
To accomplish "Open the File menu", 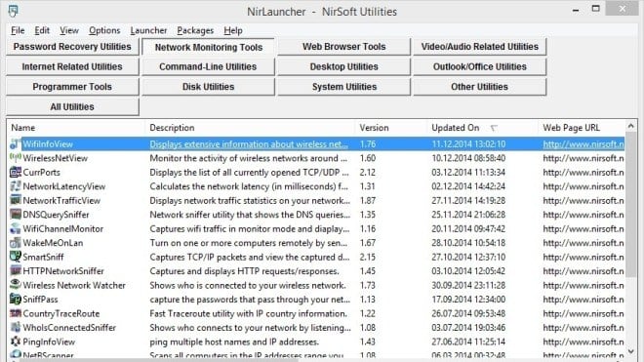I will (18, 30).
